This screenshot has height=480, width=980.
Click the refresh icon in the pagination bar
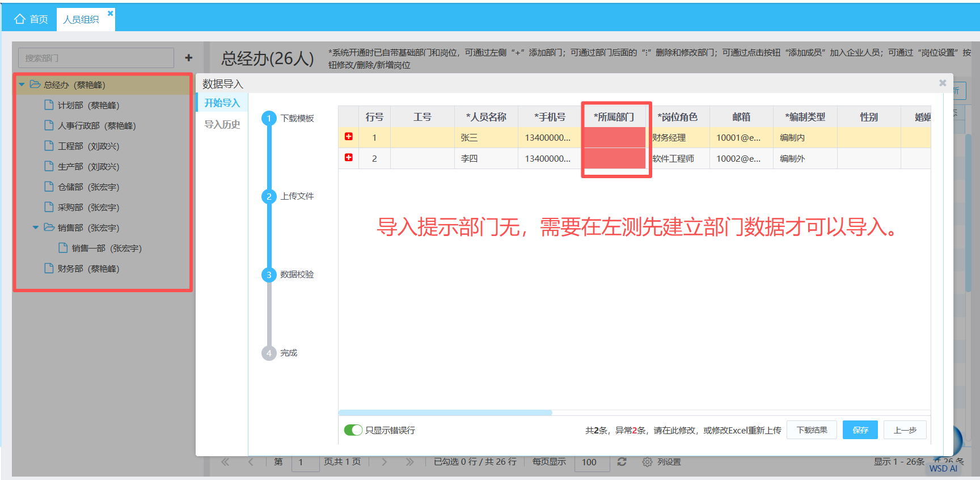622,462
